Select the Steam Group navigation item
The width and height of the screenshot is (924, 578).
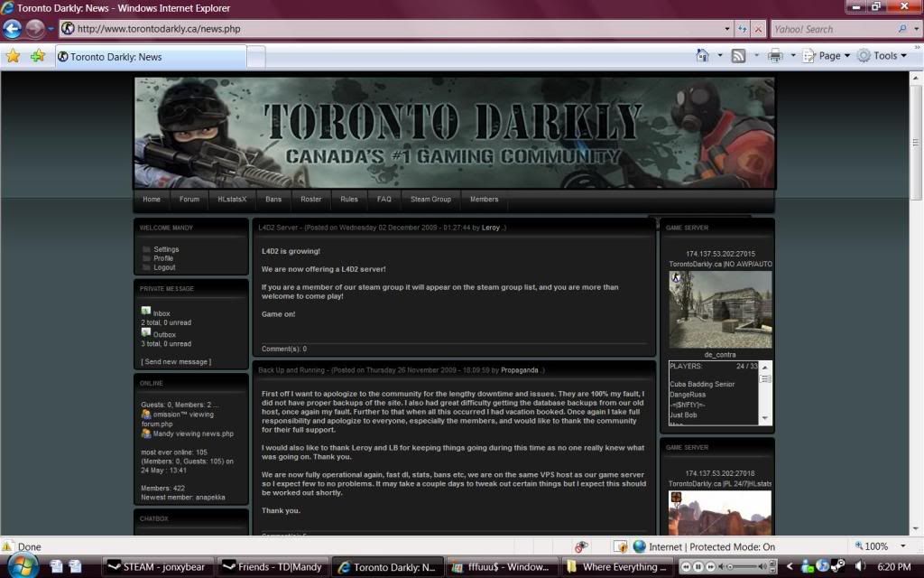[430, 200]
